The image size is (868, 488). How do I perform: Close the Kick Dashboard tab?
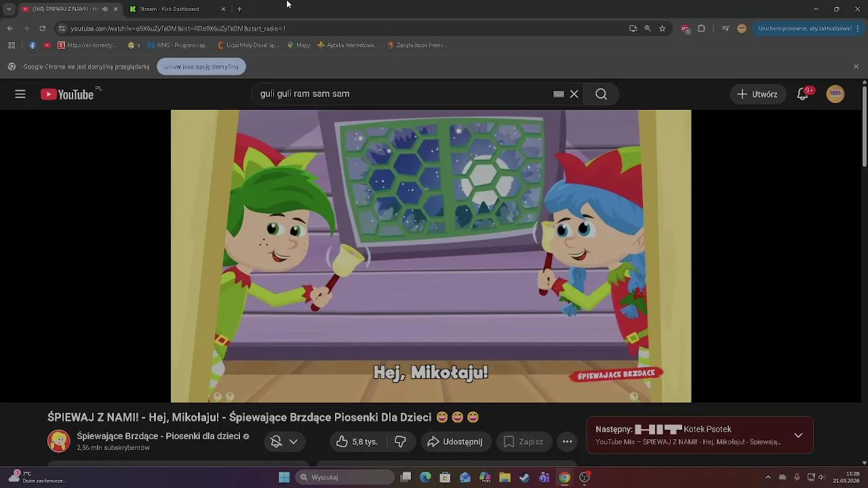tap(223, 9)
